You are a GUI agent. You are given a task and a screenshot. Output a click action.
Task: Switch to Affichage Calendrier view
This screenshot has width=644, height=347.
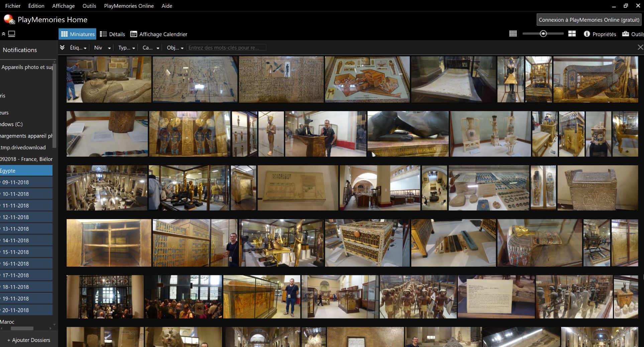pyautogui.click(x=159, y=34)
